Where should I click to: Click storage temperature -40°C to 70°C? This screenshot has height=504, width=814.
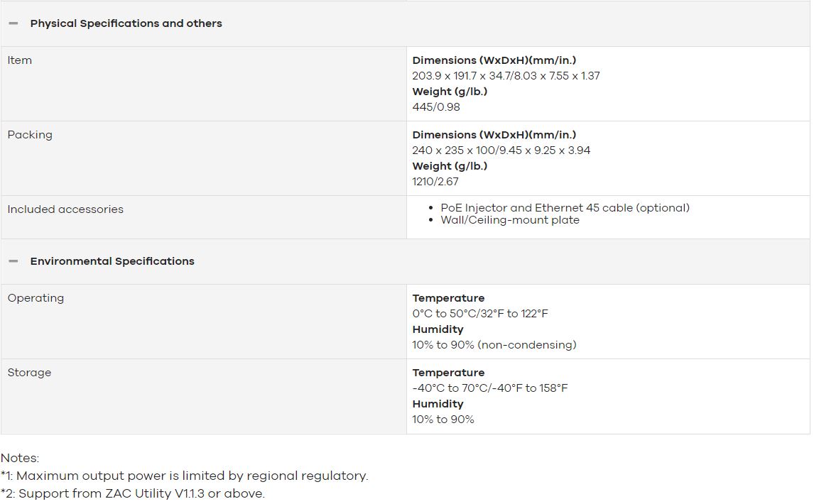point(490,388)
